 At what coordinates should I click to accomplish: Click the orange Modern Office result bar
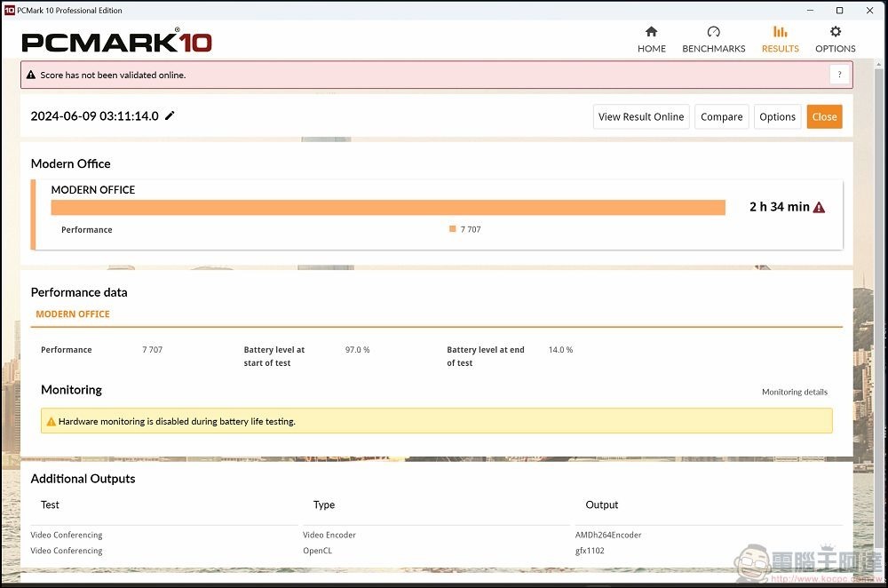tap(388, 207)
